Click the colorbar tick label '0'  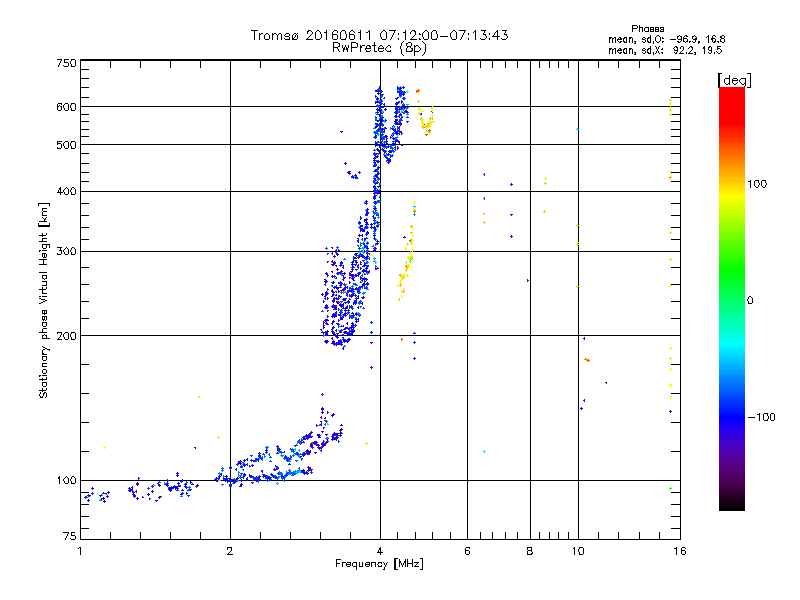(750, 301)
